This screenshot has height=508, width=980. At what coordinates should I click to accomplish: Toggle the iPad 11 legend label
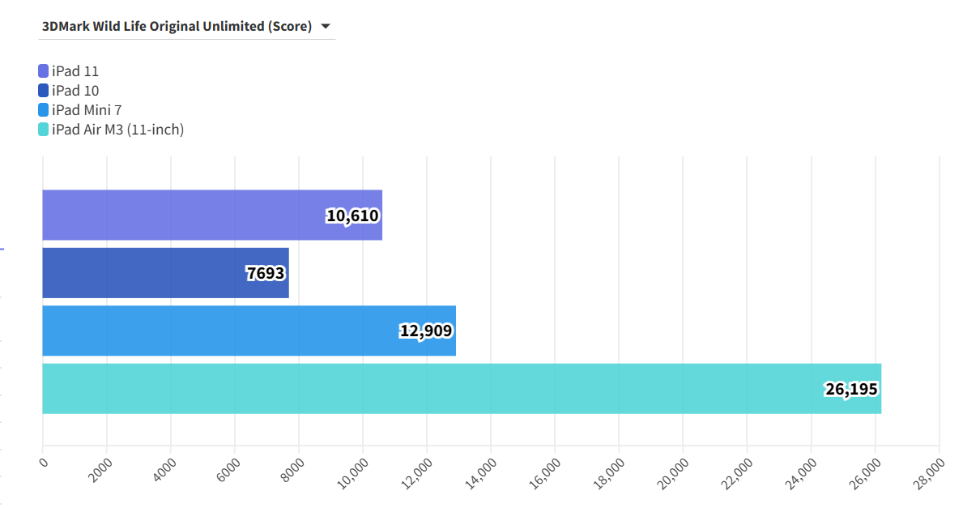tap(75, 71)
